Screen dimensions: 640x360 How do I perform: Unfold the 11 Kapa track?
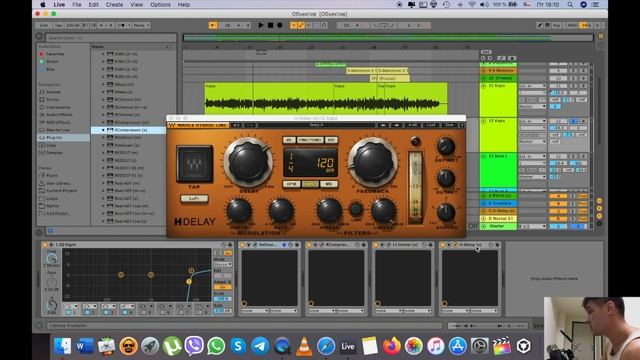tap(484, 86)
